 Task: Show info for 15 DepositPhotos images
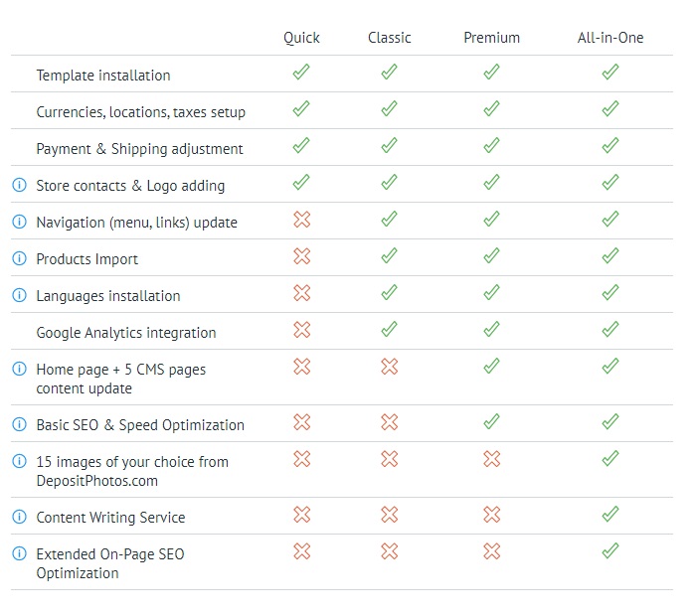[19, 461]
